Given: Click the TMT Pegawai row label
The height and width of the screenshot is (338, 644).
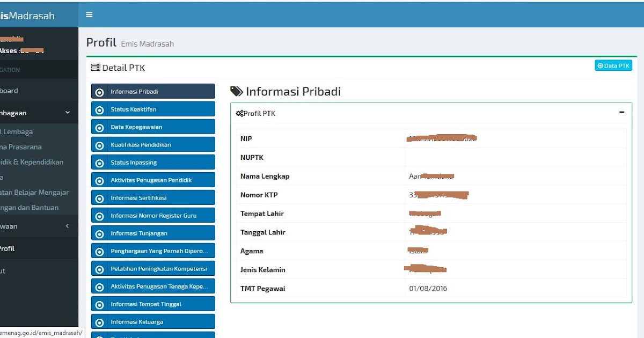Looking at the screenshot, I should (x=263, y=289).
